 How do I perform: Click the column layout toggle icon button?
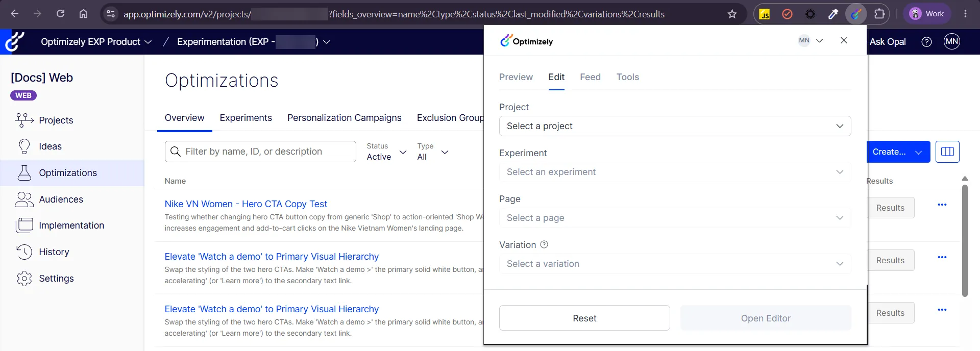(x=947, y=152)
